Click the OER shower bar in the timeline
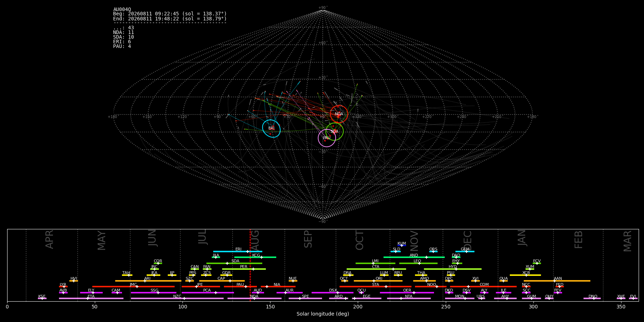 (407, 293)
